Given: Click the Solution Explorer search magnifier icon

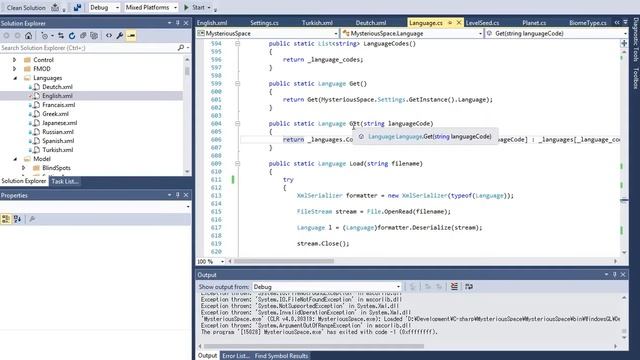Looking at the screenshot, I should [181, 48].
